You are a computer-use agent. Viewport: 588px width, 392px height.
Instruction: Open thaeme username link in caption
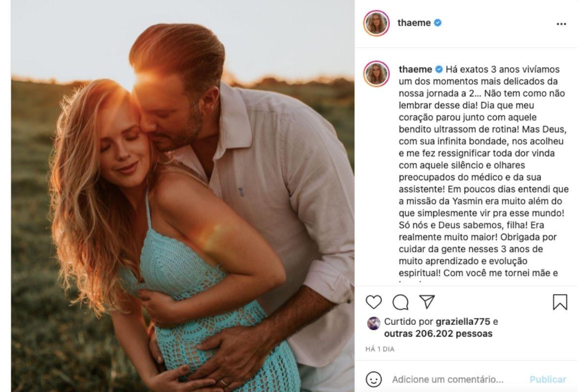(x=416, y=69)
